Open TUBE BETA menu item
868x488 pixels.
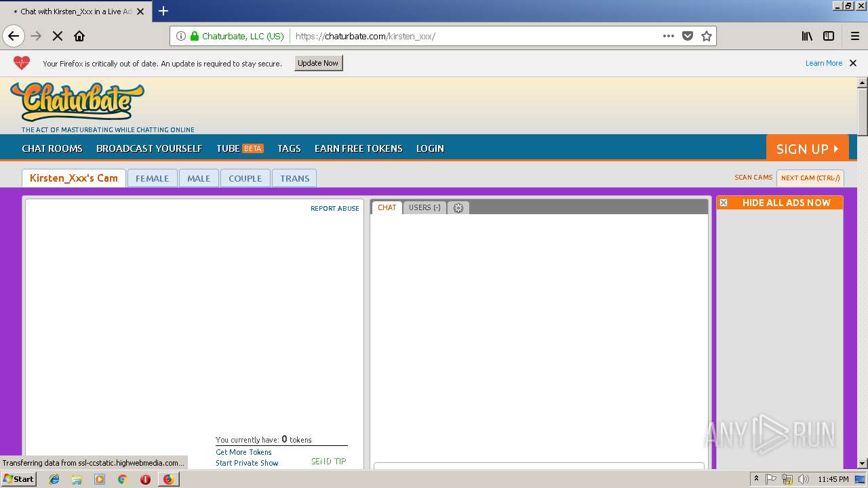[x=240, y=148]
